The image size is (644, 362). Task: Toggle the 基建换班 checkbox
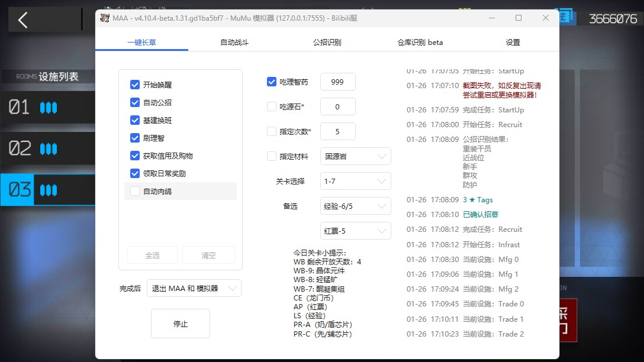[135, 120]
